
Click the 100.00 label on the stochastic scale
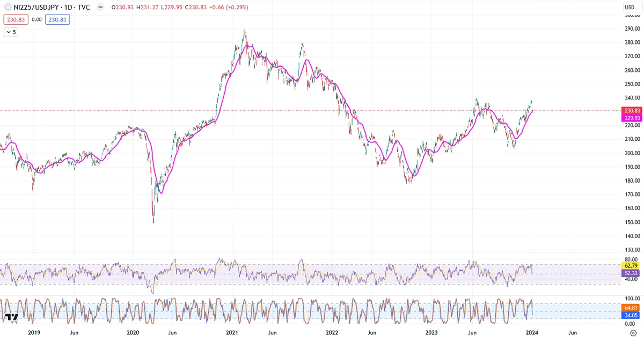pos(632,298)
